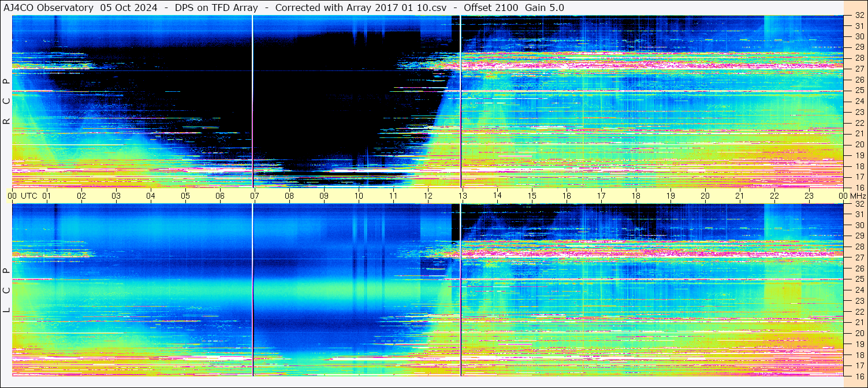Click "DPS on TFD Array" in the header
This screenshot has width=868, height=388.
tap(216, 8)
